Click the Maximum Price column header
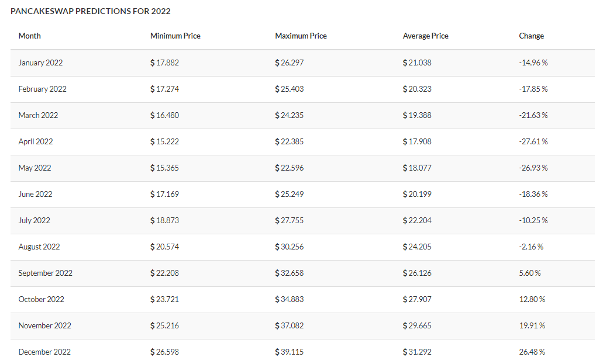Viewport: 603px width, 364px height. coord(301,36)
